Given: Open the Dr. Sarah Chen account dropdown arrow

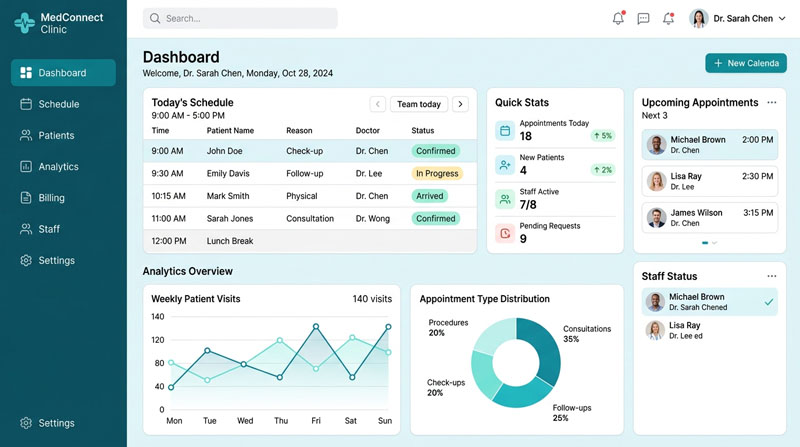Looking at the screenshot, I should [782, 19].
